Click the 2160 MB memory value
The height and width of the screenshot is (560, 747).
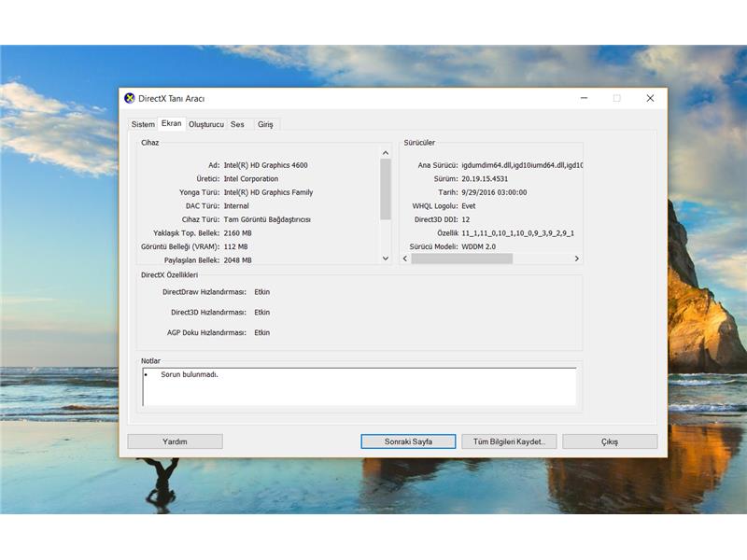click(238, 232)
